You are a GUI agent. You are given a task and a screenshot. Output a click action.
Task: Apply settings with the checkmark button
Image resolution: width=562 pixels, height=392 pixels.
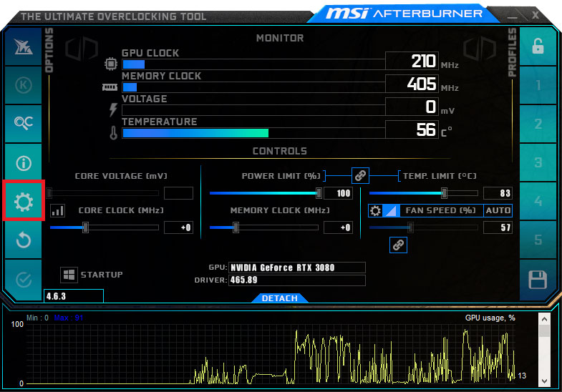pos(24,280)
